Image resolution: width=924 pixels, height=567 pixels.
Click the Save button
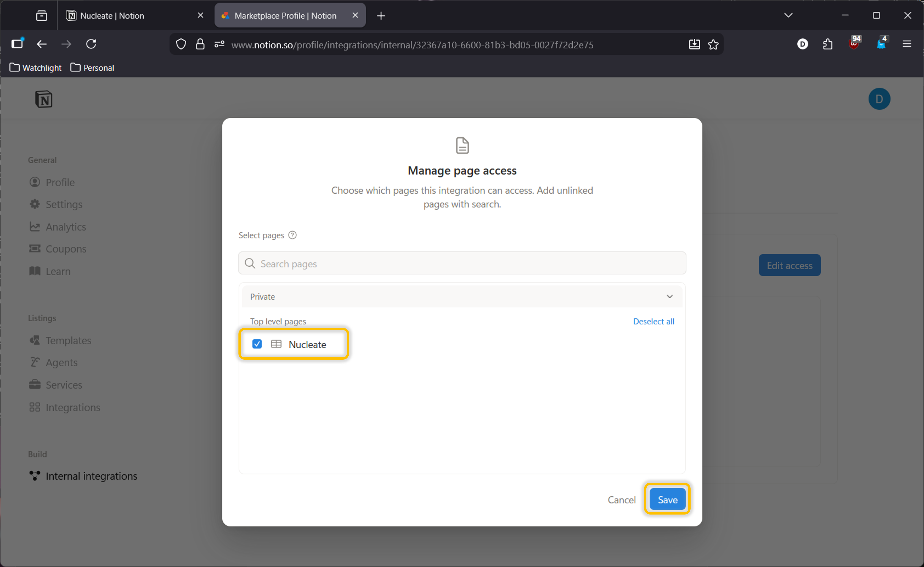pyautogui.click(x=667, y=499)
